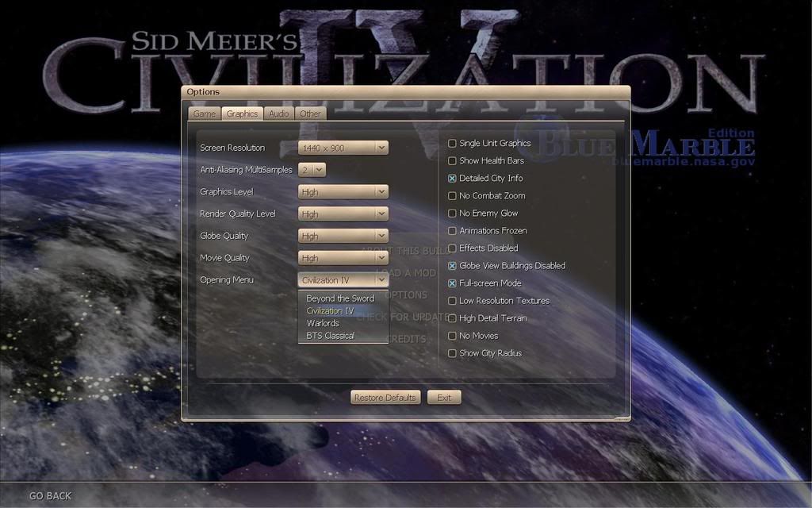Open the Audio tab
812x508 pixels.
pyautogui.click(x=278, y=114)
